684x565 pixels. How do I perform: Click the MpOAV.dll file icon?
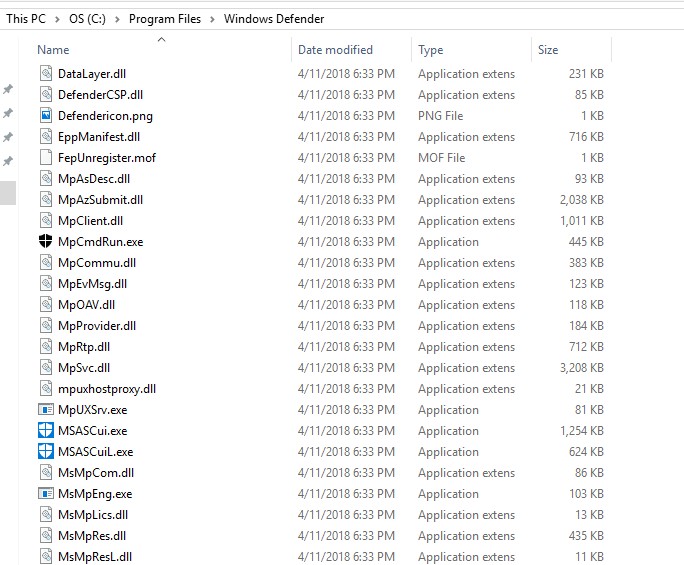(x=46, y=304)
